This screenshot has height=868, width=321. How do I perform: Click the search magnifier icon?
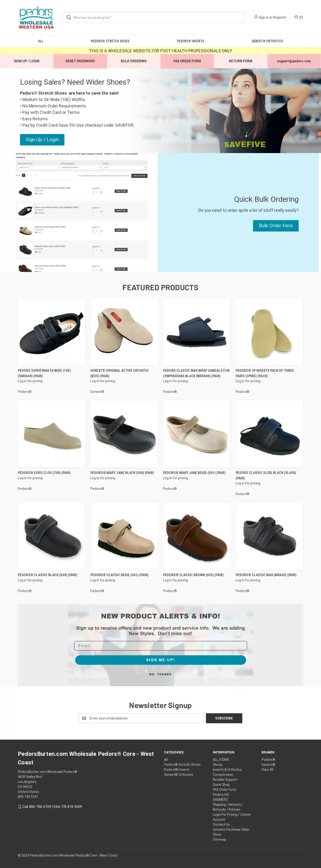(68, 18)
